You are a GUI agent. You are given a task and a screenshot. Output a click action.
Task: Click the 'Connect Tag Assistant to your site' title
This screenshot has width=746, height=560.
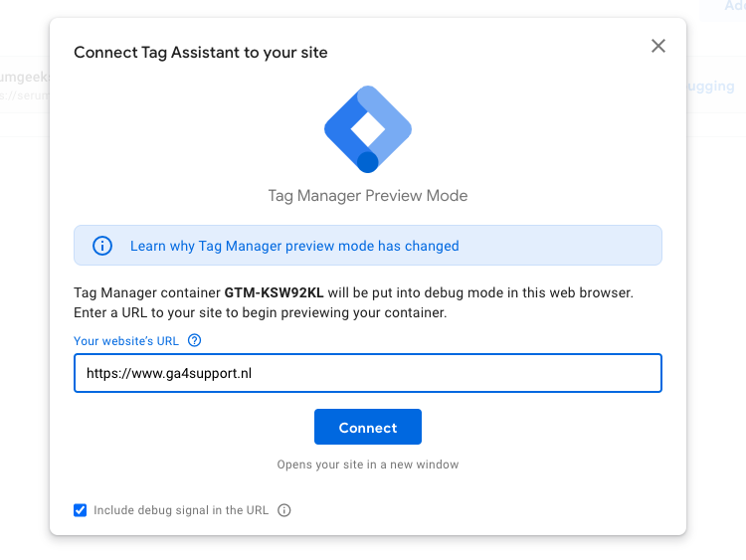201,53
